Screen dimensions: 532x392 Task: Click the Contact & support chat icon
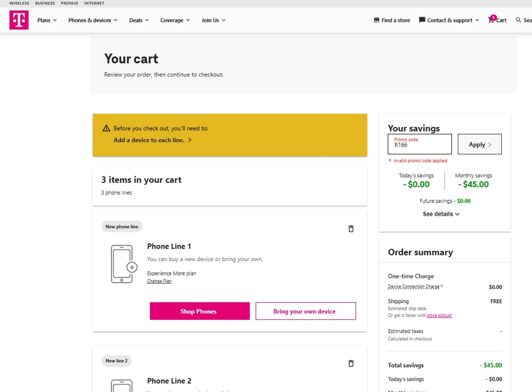(x=422, y=20)
